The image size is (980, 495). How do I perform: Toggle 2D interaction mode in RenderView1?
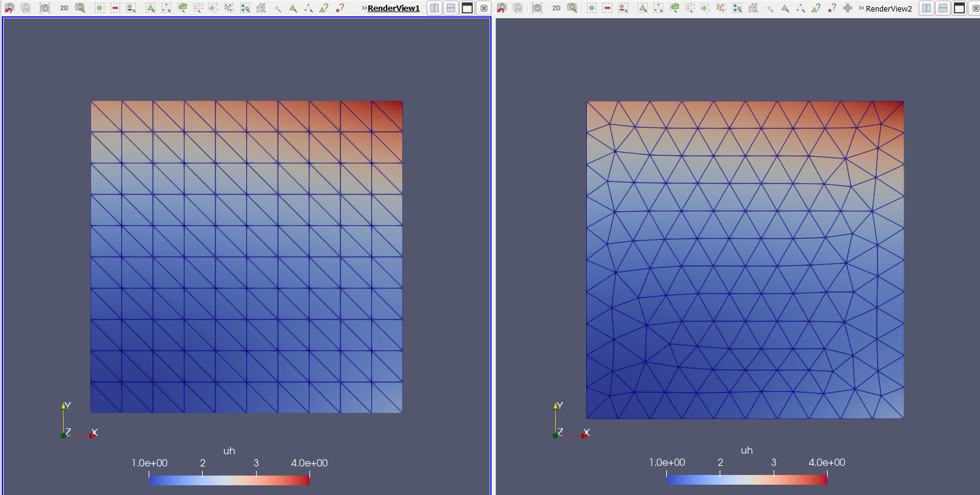(x=64, y=8)
